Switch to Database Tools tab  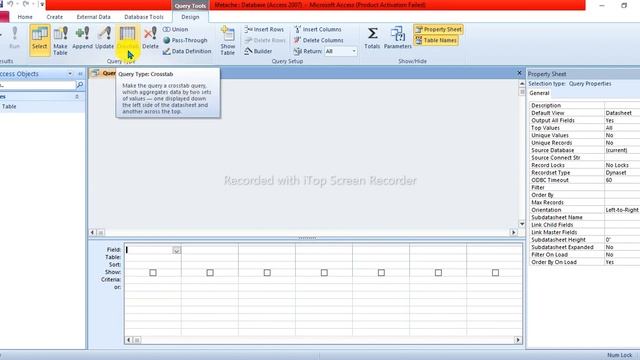(144, 17)
